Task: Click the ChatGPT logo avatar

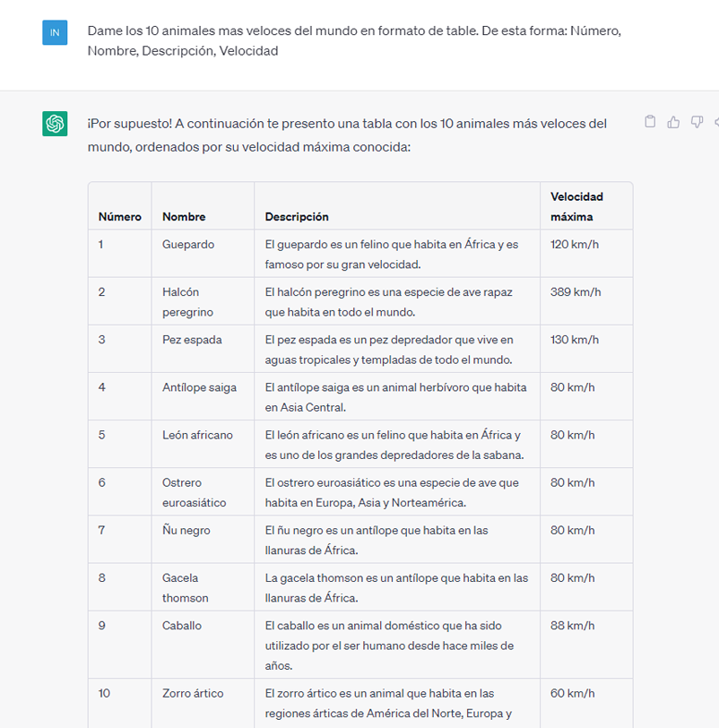Action: click(x=55, y=124)
